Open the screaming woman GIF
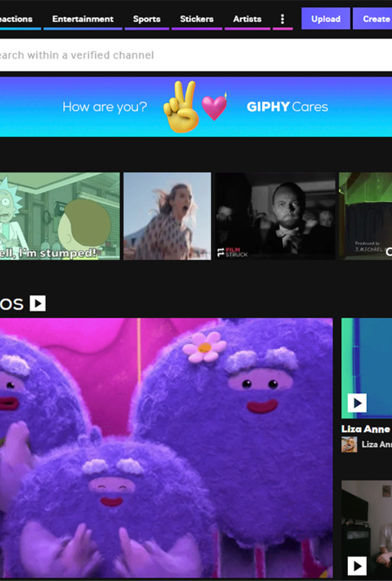Image resolution: width=392 pixels, height=581 pixels. (x=167, y=216)
